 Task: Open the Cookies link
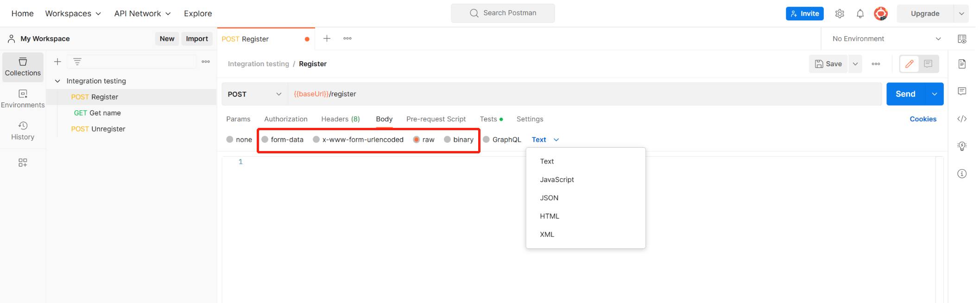coord(923,119)
